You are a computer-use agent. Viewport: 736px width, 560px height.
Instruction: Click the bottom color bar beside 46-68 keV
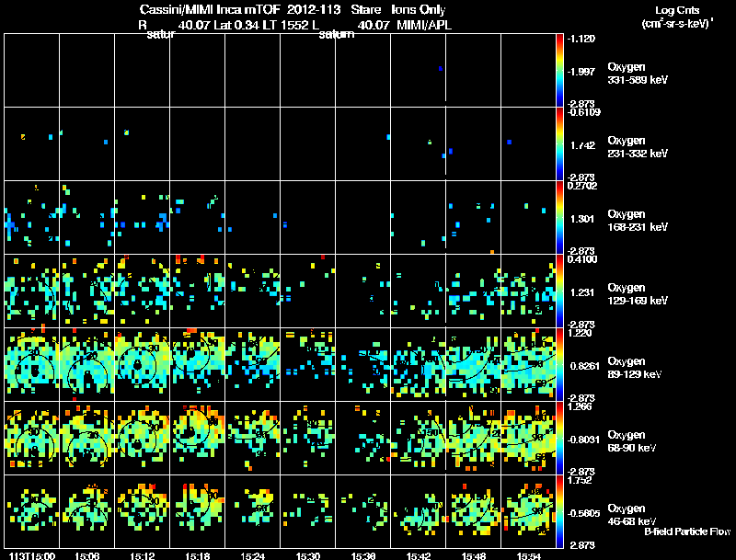[x=559, y=511]
